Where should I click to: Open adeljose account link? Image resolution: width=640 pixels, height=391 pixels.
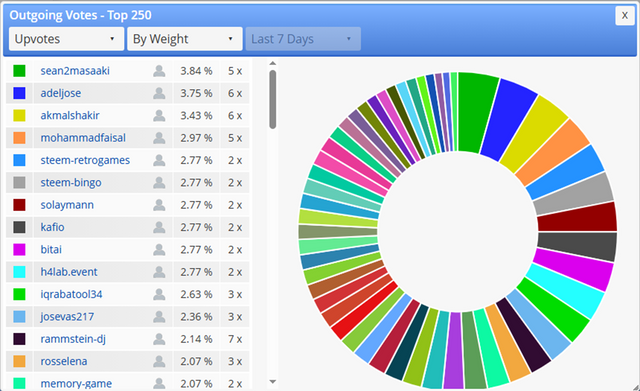pos(60,93)
